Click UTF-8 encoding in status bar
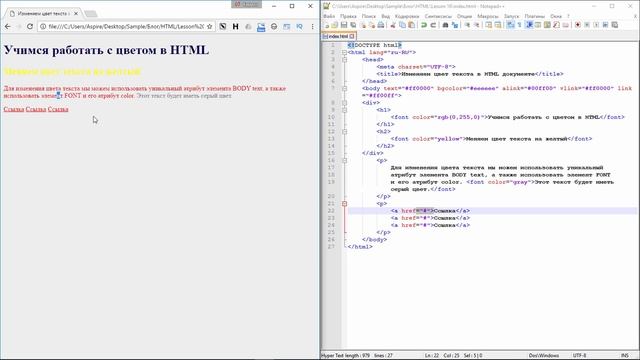This screenshot has height=360, width=640. 579,356
